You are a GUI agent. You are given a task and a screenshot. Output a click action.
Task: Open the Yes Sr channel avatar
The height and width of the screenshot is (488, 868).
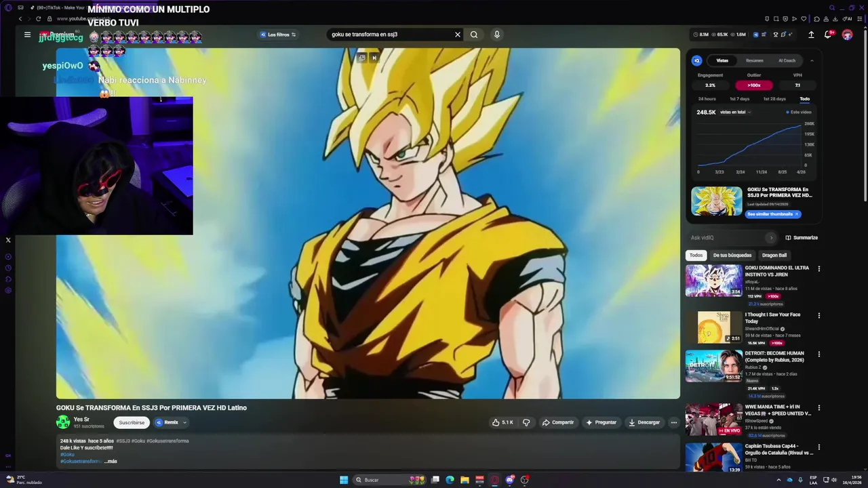tap(63, 422)
